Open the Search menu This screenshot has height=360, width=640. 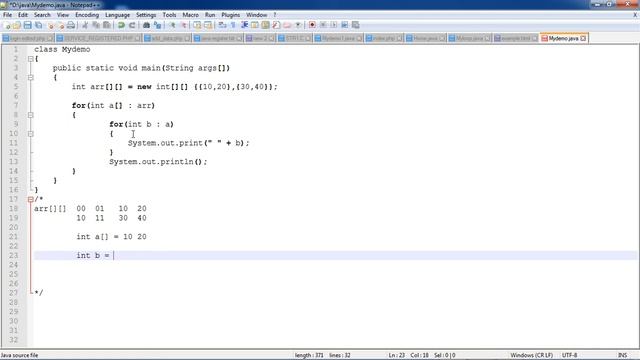(42, 15)
